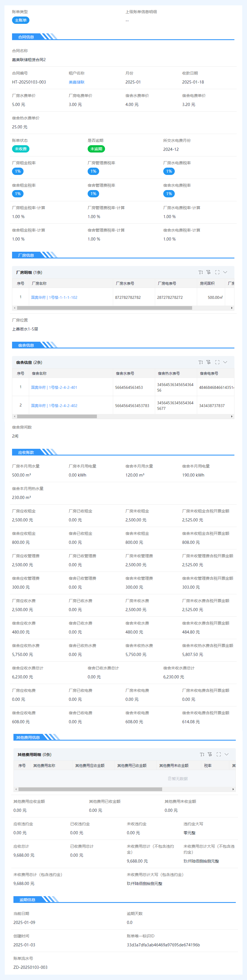This screenshot has height=980, width=247.
Task: Open tenant link 美嘉储联
Action: [x=76, y=82]
